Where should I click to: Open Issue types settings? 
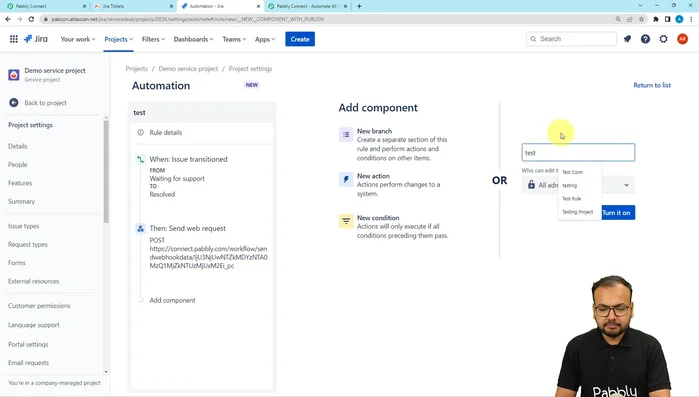point(24,226)
